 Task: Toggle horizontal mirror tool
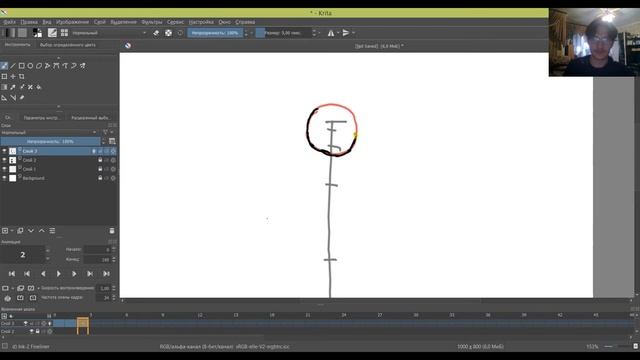point(331,33)
